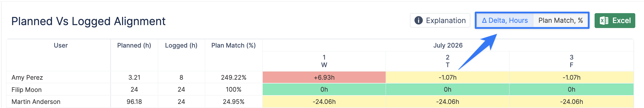Open Amy Perez user row
This screenshot has height=108, width=644.
27,77
